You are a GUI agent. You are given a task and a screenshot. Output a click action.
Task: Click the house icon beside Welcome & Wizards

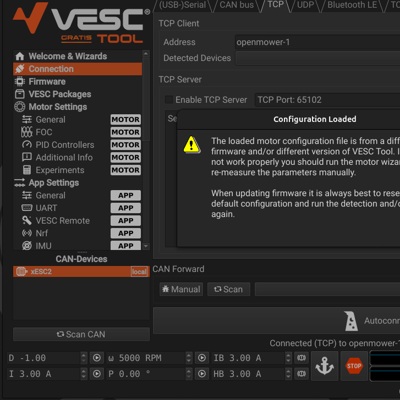click(20, 56)
